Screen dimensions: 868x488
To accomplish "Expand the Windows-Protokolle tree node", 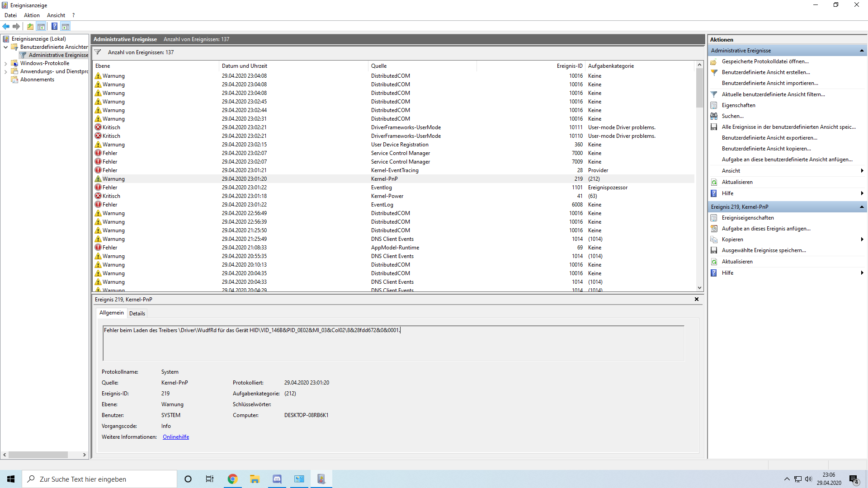I will 5,64.
